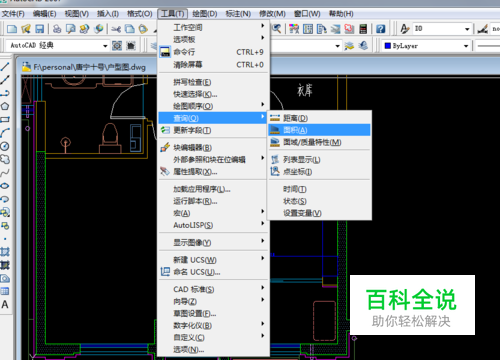500x360 pixels.
Task: Click the Paste from clipboard icon
Action: pos(143,29)
